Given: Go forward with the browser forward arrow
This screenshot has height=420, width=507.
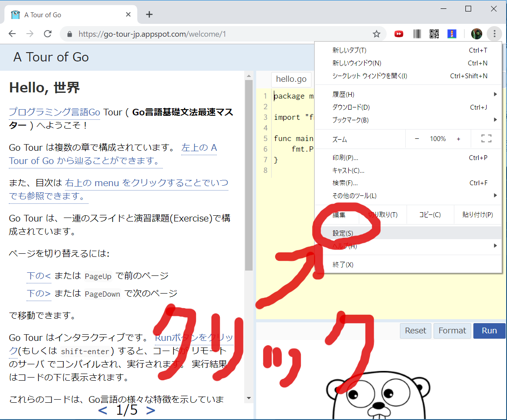Looking at the screenshot, I should [30, 34].
